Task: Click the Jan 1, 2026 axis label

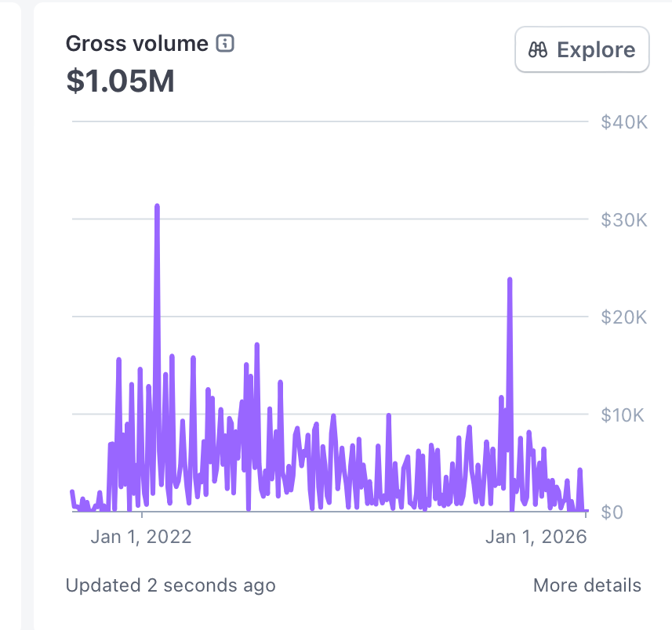Action: pyautogui.click(x=536, y=536)
